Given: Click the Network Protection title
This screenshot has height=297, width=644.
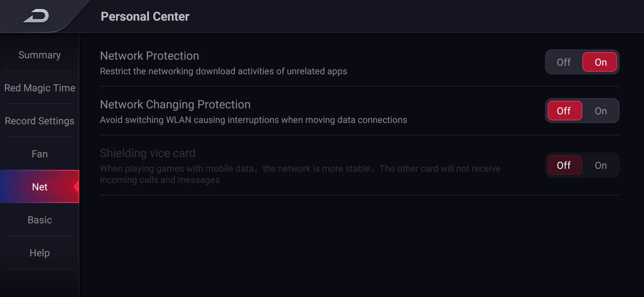Looking at the screenshot, I should tap(150, 56).
